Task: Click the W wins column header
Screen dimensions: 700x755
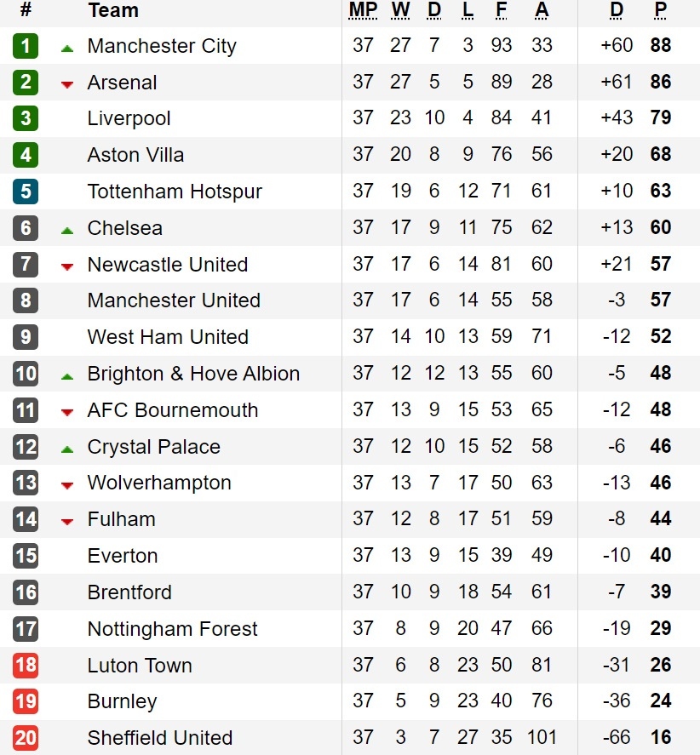Action: click(x=400, y=10)
